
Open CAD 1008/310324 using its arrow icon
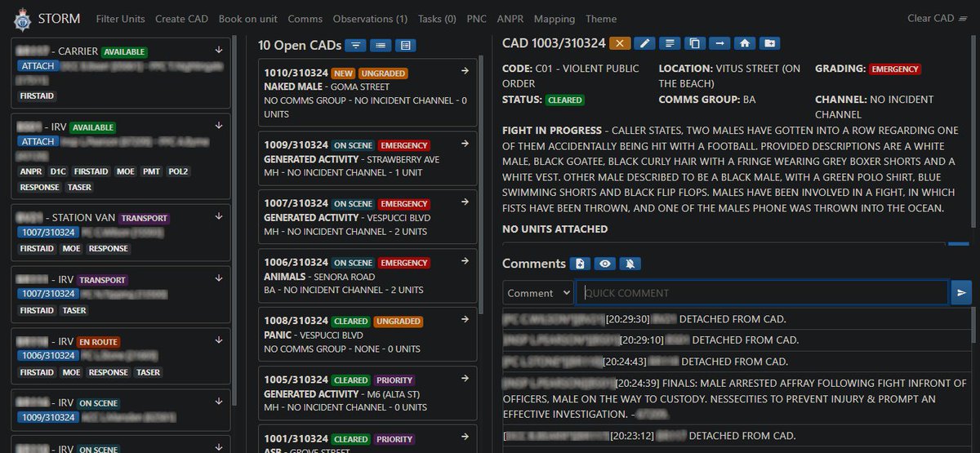pyautogui.click(x=465, y=320)
